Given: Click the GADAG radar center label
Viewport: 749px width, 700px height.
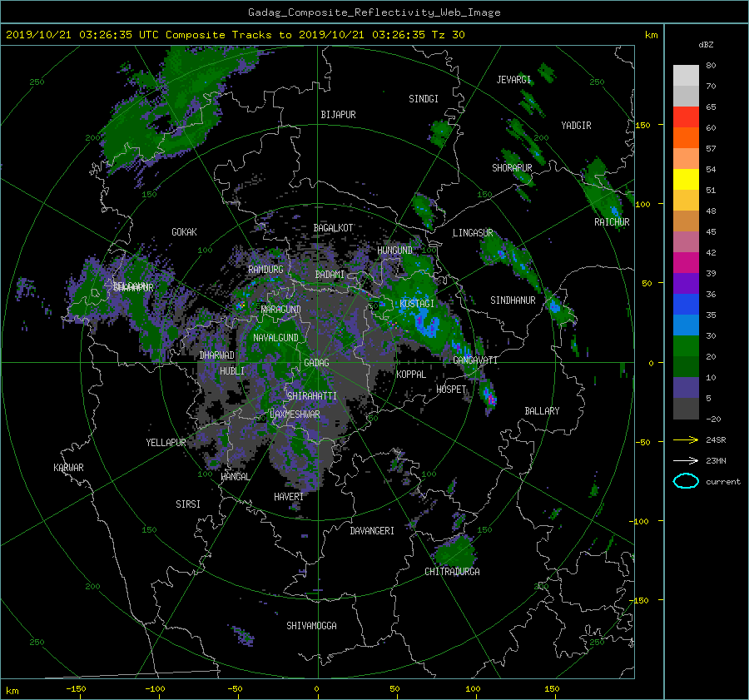Looking at the screenshot, I should pyautogui.click(x=316, y=363).
